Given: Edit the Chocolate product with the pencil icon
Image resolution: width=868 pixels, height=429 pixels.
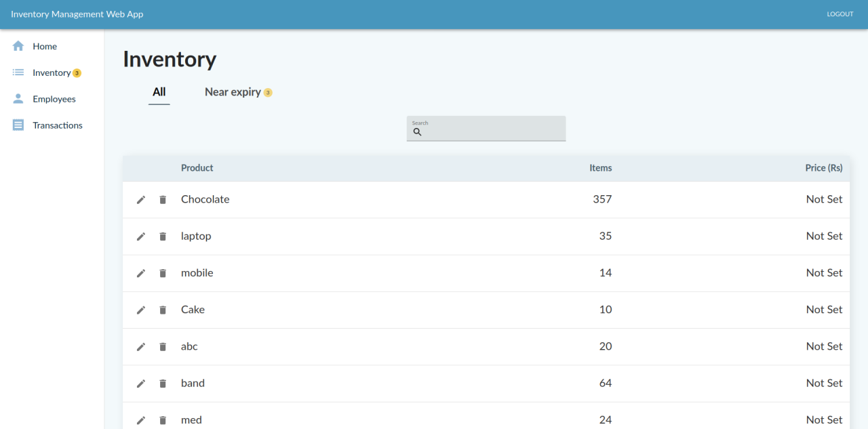Looking at the screenshot, I should (x=140, y=199).
